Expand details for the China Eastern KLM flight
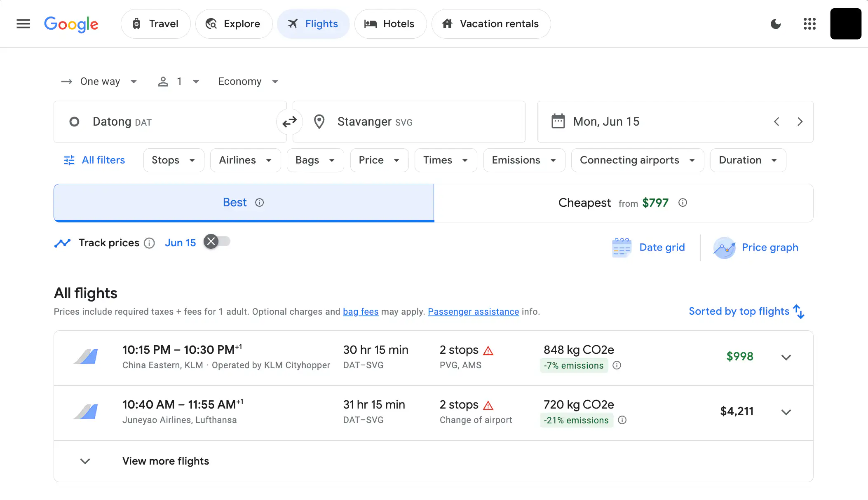 point(786,357)
